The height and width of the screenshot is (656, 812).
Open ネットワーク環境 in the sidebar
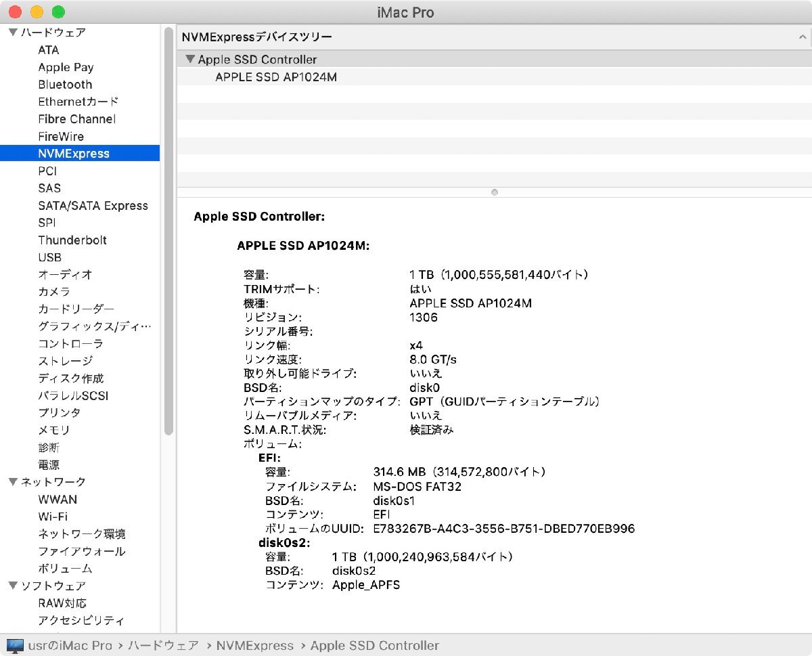click(x=82, y=534)
